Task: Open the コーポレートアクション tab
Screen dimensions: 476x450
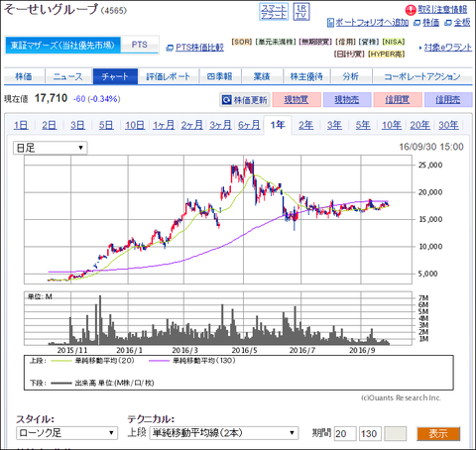Action: pos(422,76)
